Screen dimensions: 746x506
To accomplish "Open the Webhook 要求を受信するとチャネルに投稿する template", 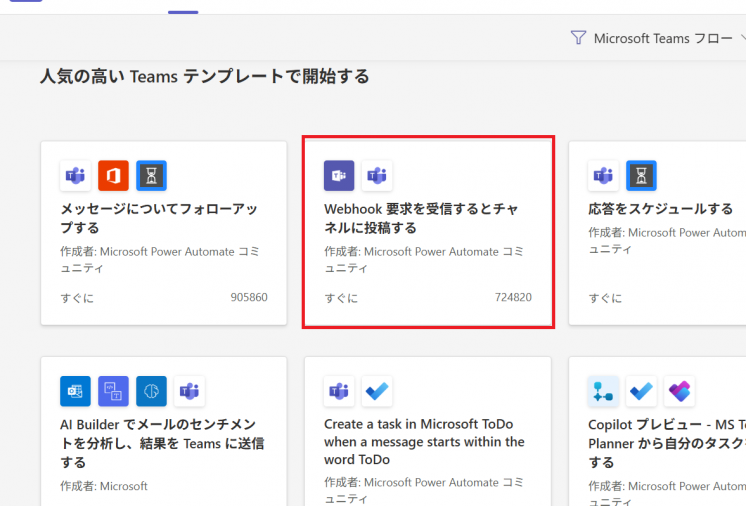I will [x=421, y=218].
